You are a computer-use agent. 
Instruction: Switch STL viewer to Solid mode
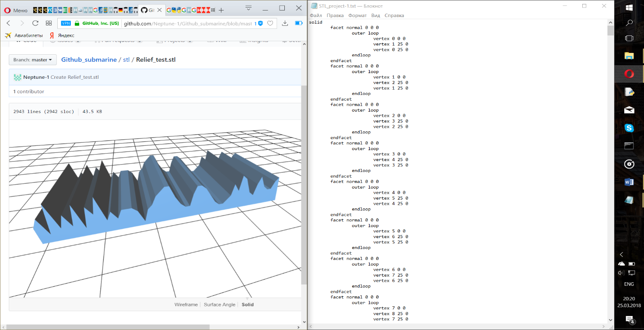[248, 305]
